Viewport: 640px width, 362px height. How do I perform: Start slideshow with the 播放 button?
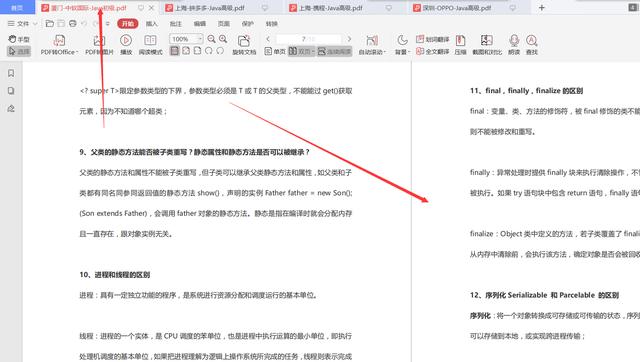coord(126,45)
